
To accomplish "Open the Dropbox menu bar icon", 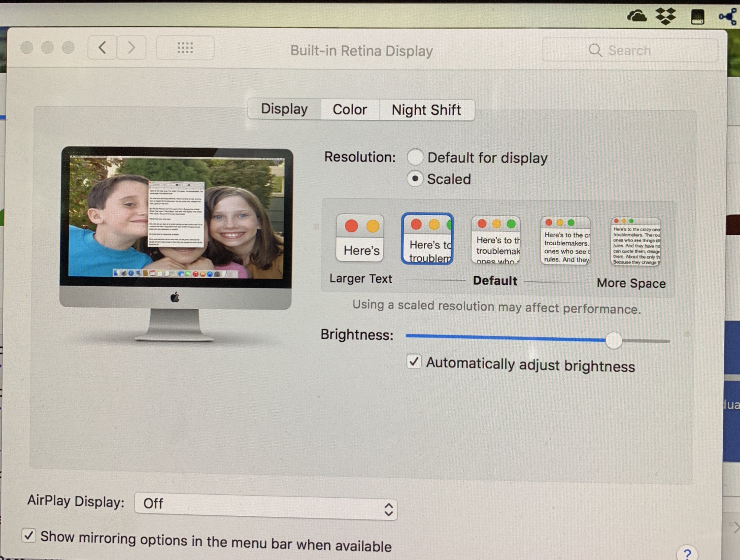I will (665, 16).
